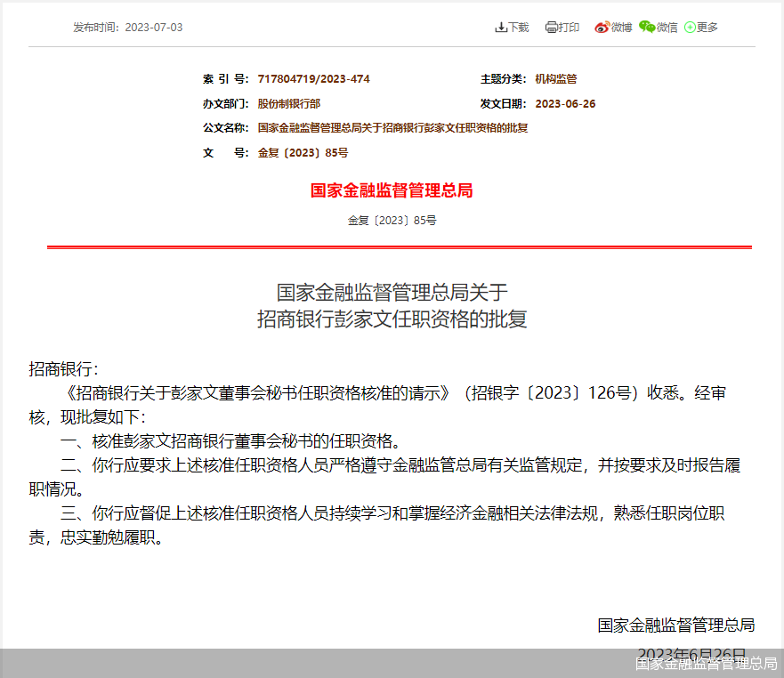This screenshot has height=678, width=784.
Task: Click the printer icon beside 打印
Action: click(551, 27)
